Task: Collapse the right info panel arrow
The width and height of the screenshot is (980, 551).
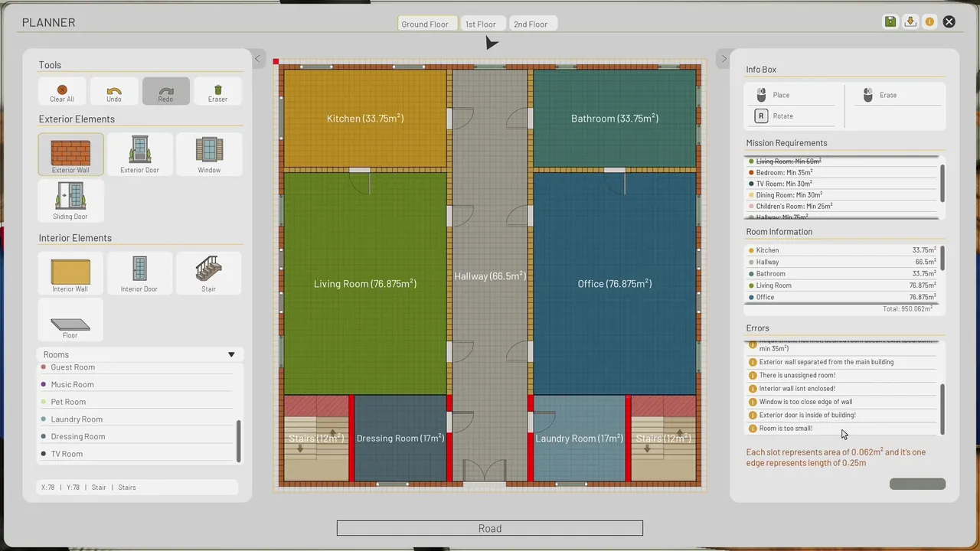Action: pyautogui.click(x=724, y=59)
